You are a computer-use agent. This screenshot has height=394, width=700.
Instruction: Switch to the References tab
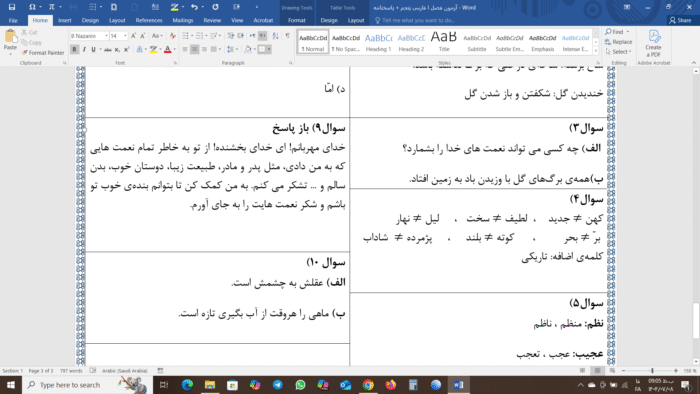149,21
